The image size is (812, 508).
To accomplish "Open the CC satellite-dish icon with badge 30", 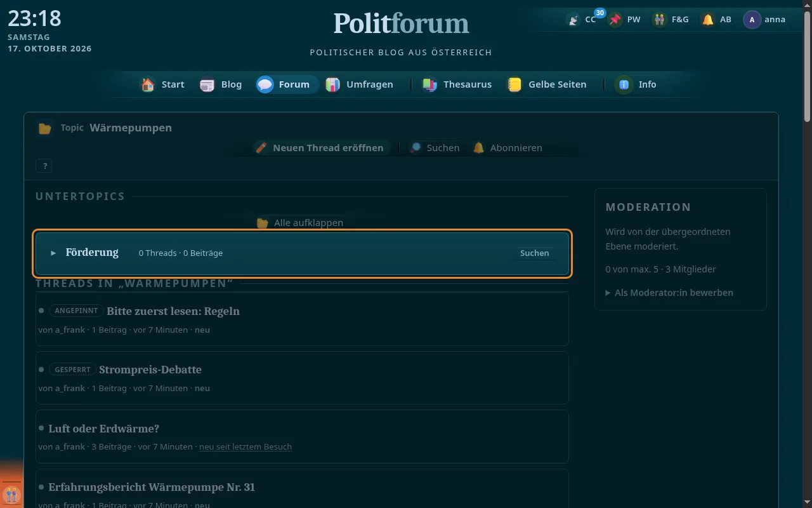I will click(573, 20).
